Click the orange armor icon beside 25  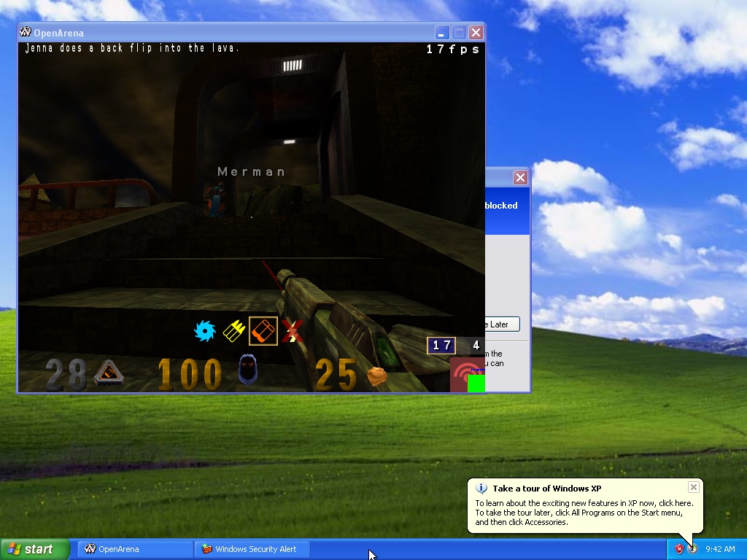tap(377, 376)
